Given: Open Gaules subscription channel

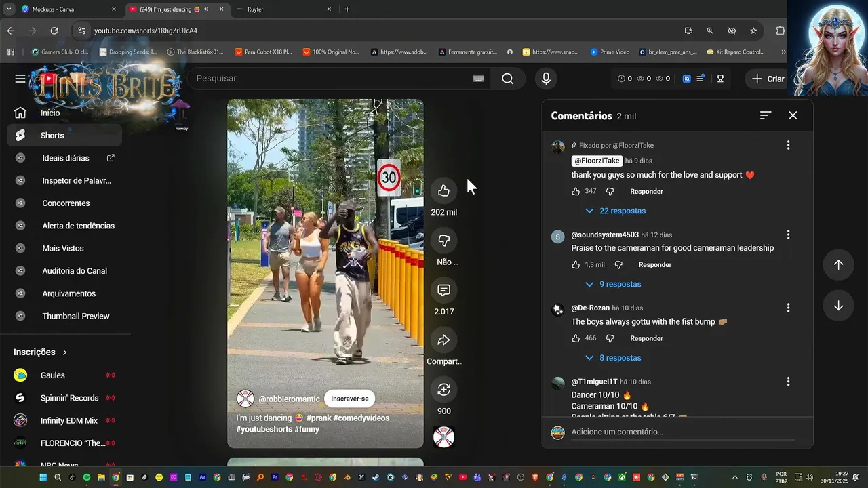Looking at the screenshot, I should point(64,375).
